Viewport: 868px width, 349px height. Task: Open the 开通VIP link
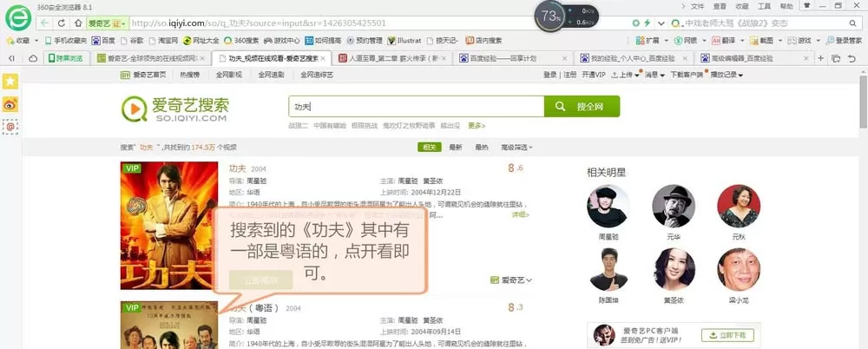[594, 75]
